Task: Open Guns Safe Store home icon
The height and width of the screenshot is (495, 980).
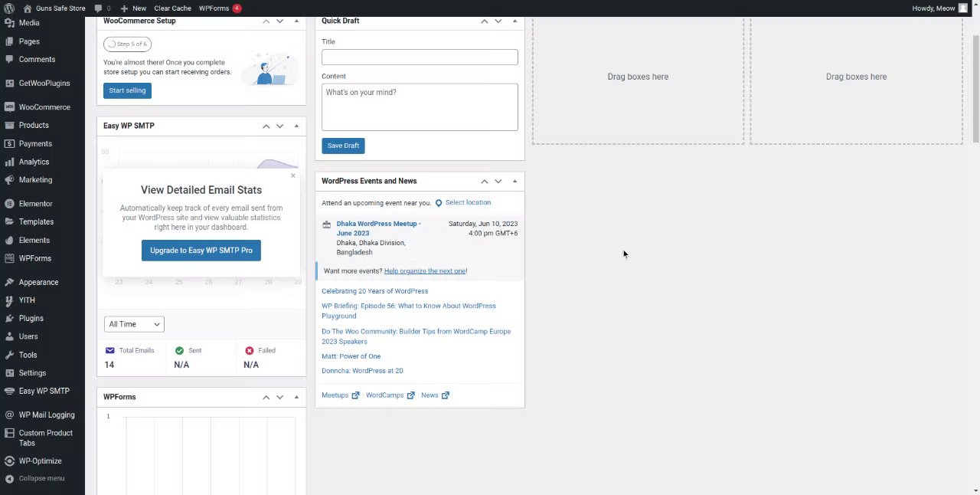Action: tap(28, 8)
